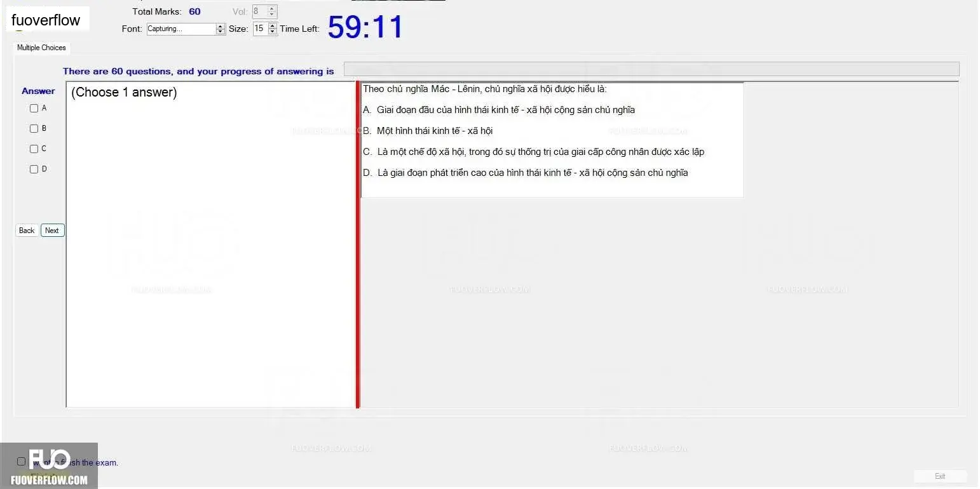Select the Multiple Choices tab
The height and width of the screenshot is (489, 980).
[x=41, y=48]
